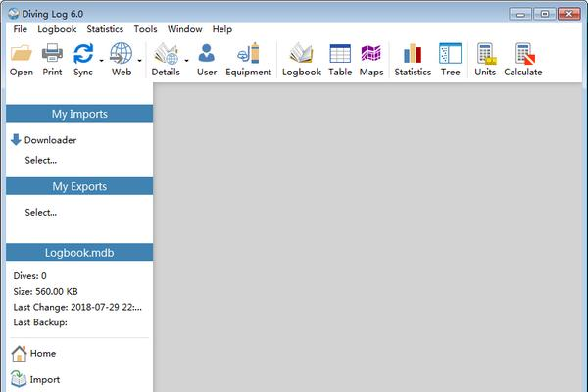The width and height of the screenshot is (588, 392).
Task: Click the Sync arrows icon
Action: (83, 53)
